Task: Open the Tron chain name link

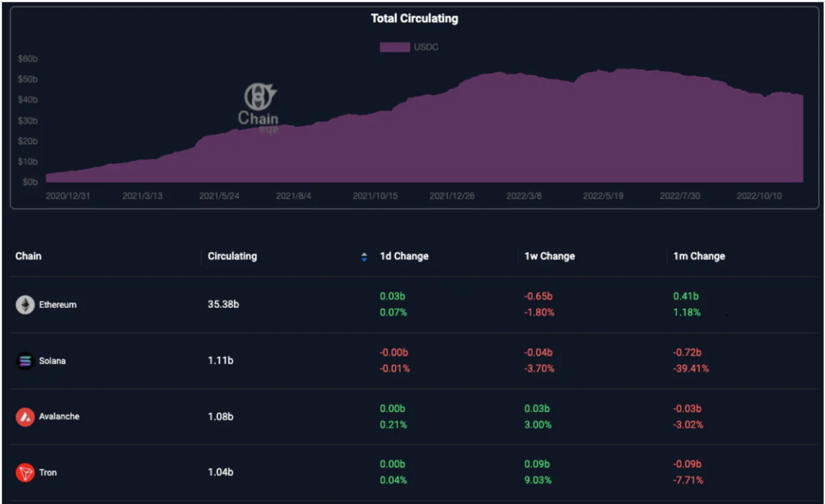Action: [48, 473]
